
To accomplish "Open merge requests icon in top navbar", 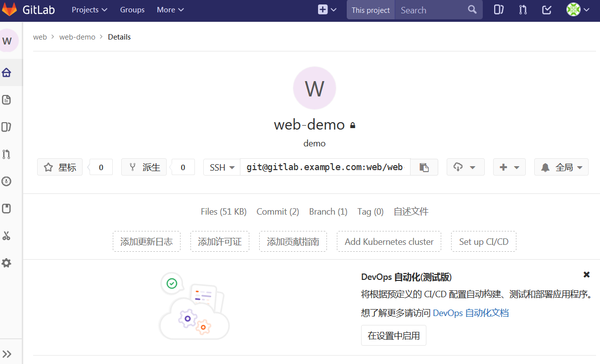I will coord(522,9).
